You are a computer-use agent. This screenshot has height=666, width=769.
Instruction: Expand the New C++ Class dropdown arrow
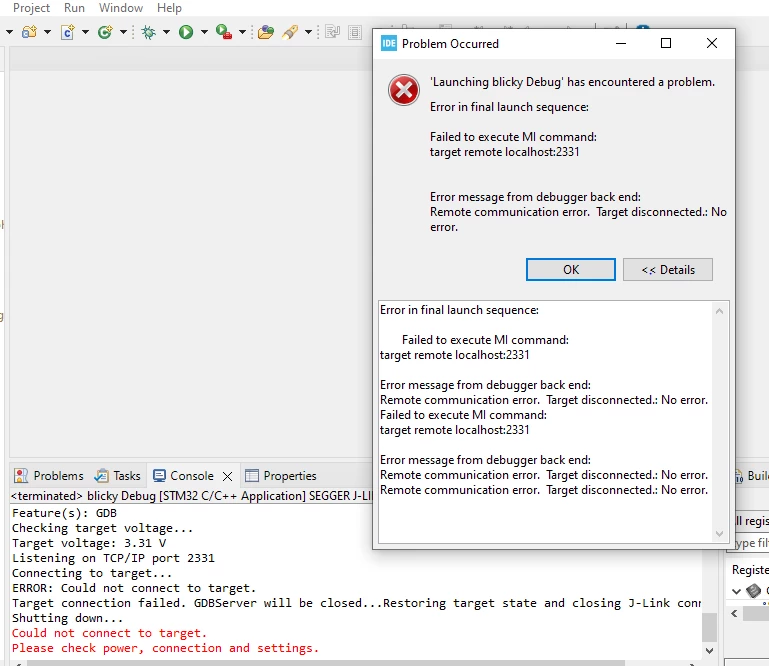coord(123,32)
